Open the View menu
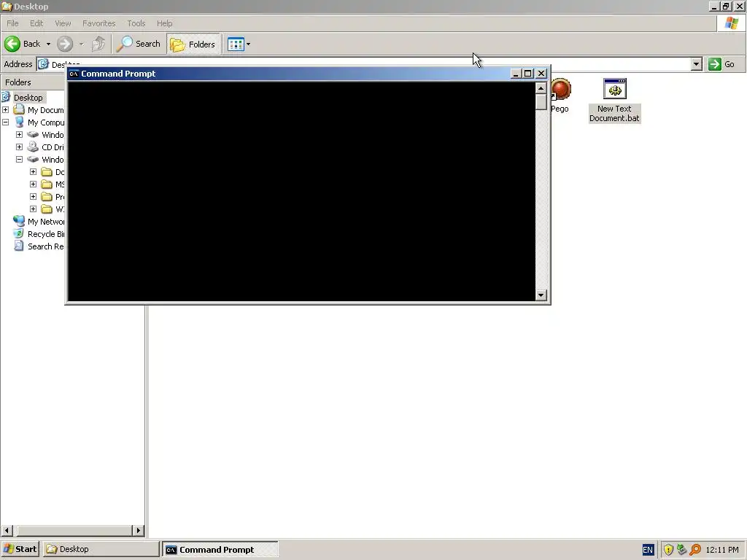 point(63,23)
